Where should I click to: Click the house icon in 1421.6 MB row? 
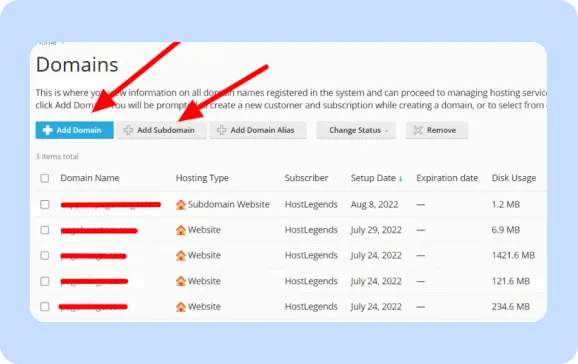[181, 256]
